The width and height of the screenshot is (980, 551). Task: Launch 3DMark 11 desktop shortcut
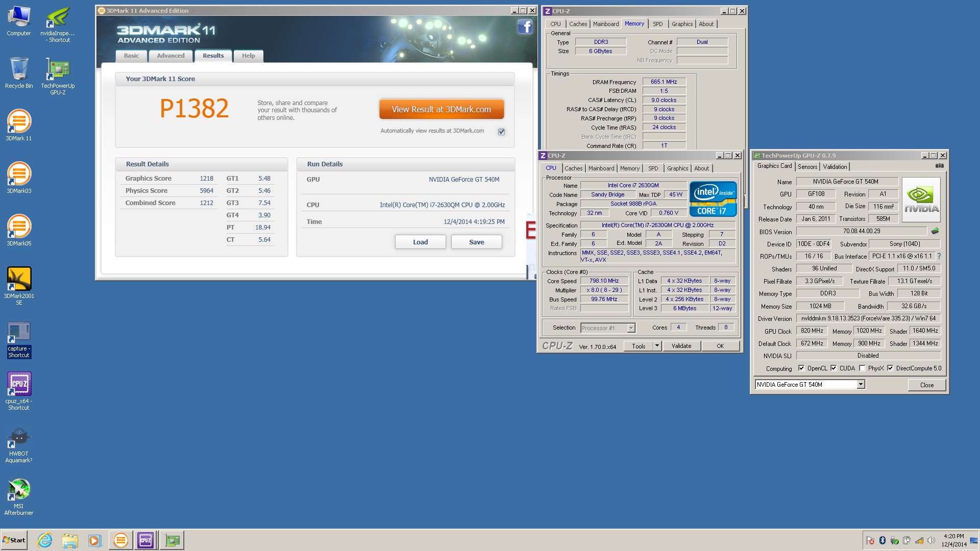(x=19, y=125)
